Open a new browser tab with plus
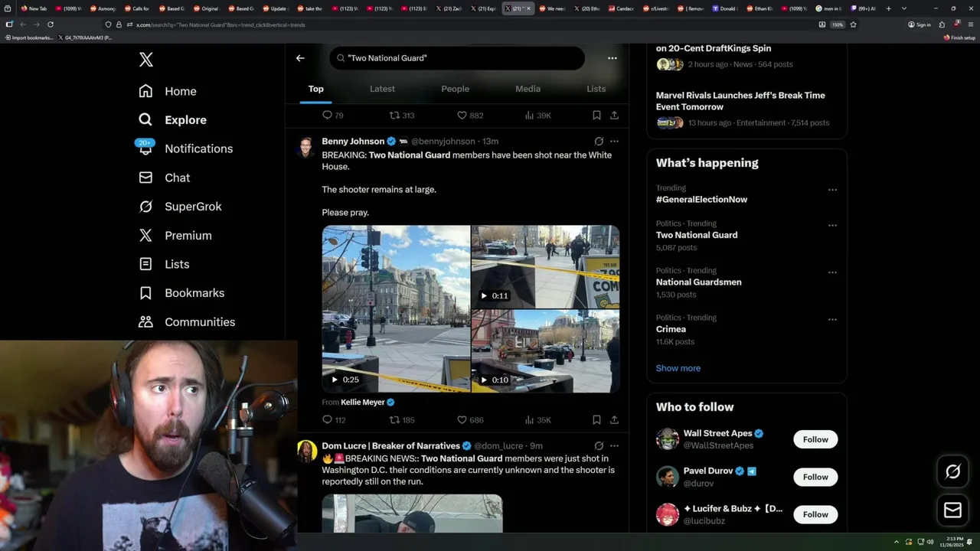Viewport: 980px width, 551px height. click(x=888, y=8)
